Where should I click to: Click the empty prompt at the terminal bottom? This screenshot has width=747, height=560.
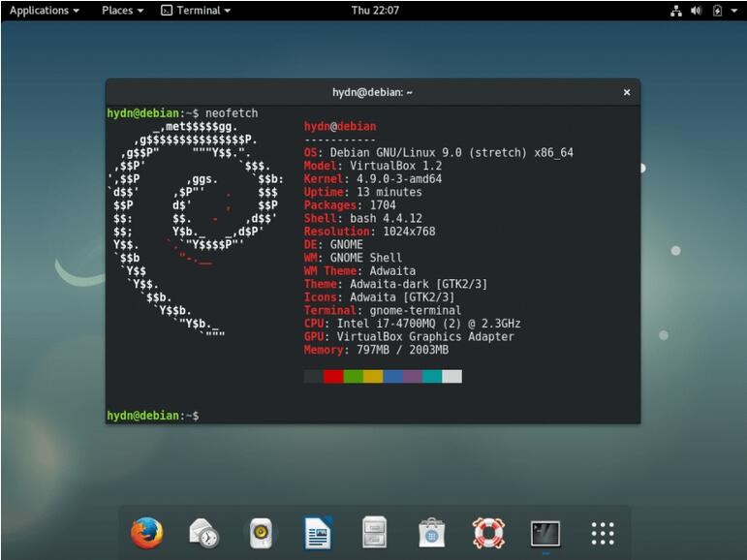[x=153, y=416]
